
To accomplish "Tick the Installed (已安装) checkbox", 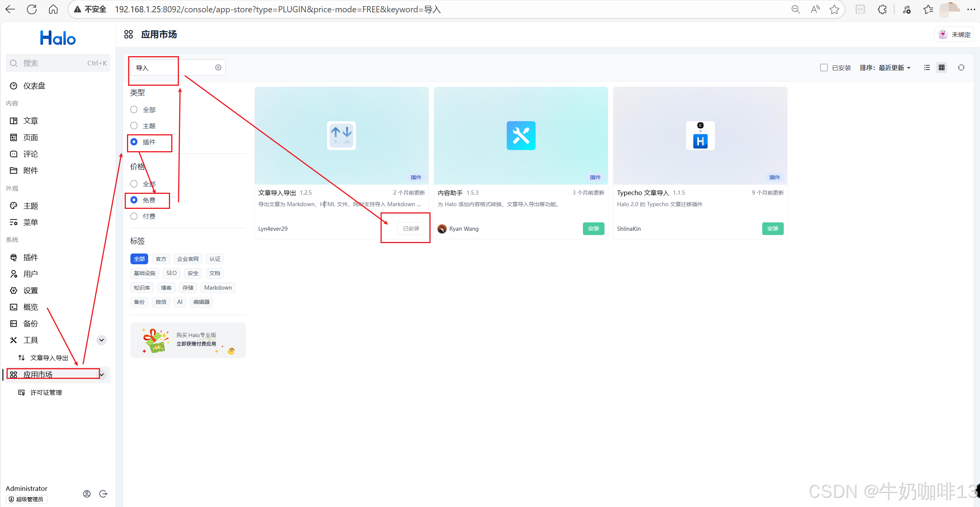I will tap(824, 68).
